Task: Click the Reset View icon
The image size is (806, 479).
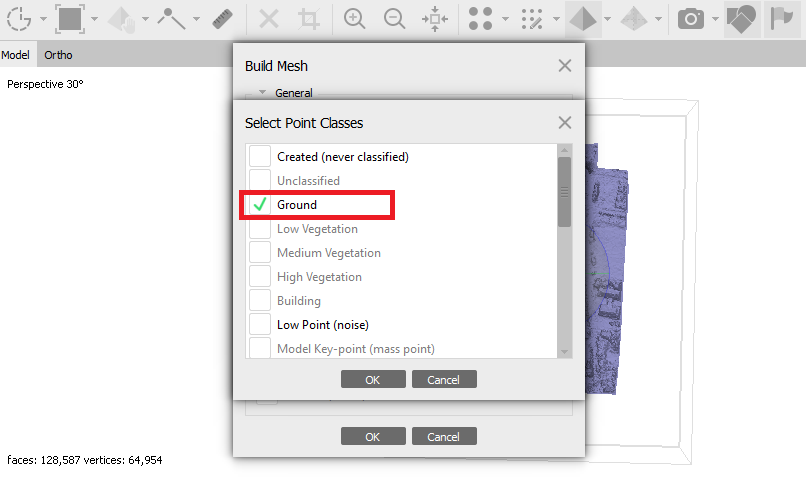Action: [x=435, y=19]
